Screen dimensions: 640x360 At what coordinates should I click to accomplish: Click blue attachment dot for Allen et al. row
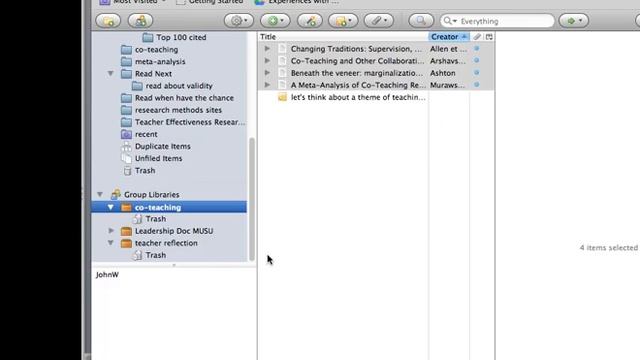pyautogui.click(x=476, y=49)
